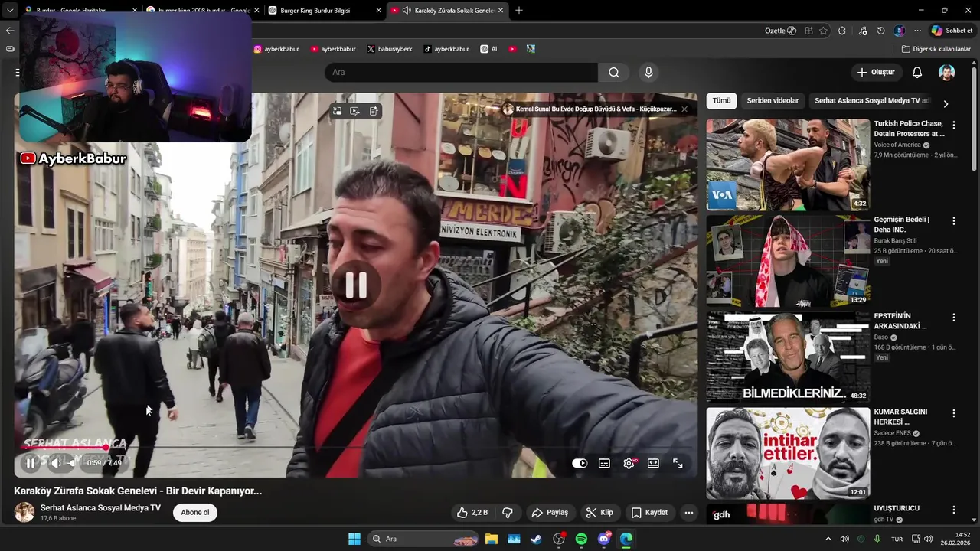Image resolution: width=980 pixels, height=551 pixels.
Task: Close the Kemal Sunal info card
Action: tap(684, 109)
